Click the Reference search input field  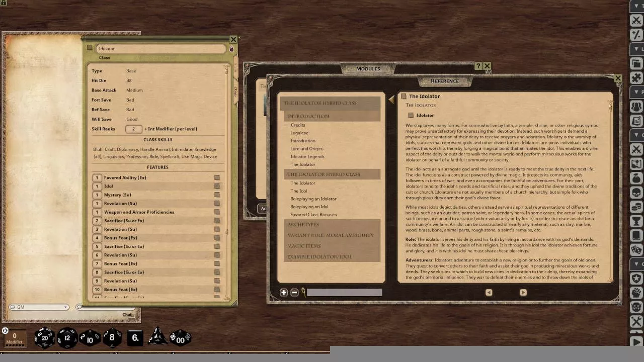point(345,292)
